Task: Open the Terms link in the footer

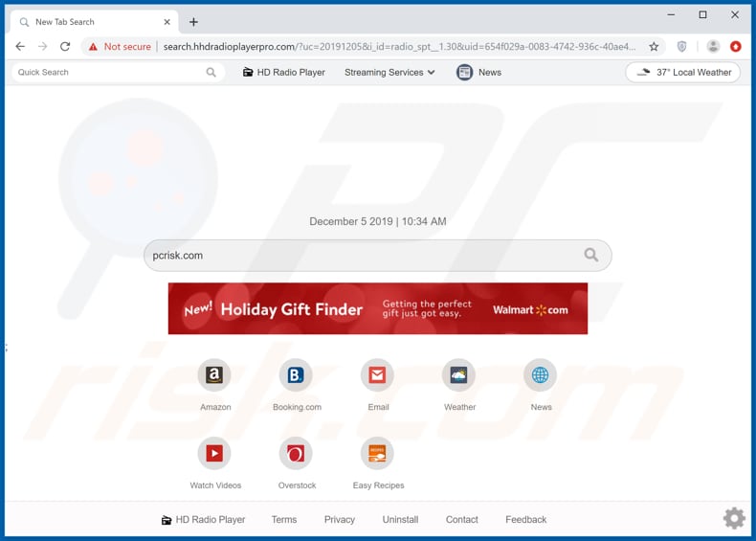Action: (284, 520)
